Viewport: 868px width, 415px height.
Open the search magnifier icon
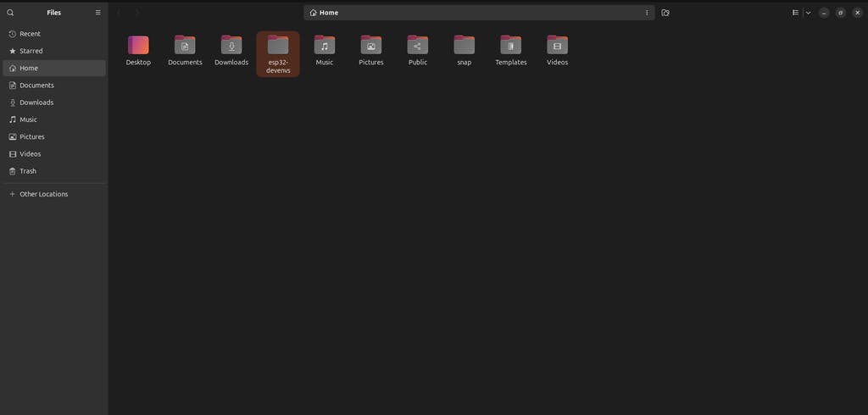tap(10, 13)
